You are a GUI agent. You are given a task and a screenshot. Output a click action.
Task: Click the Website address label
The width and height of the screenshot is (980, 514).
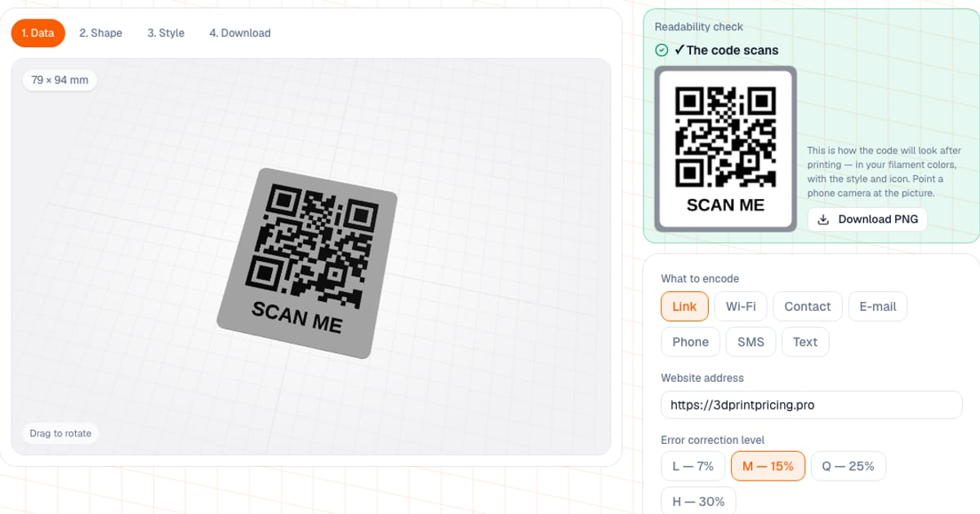click(702, 379)
